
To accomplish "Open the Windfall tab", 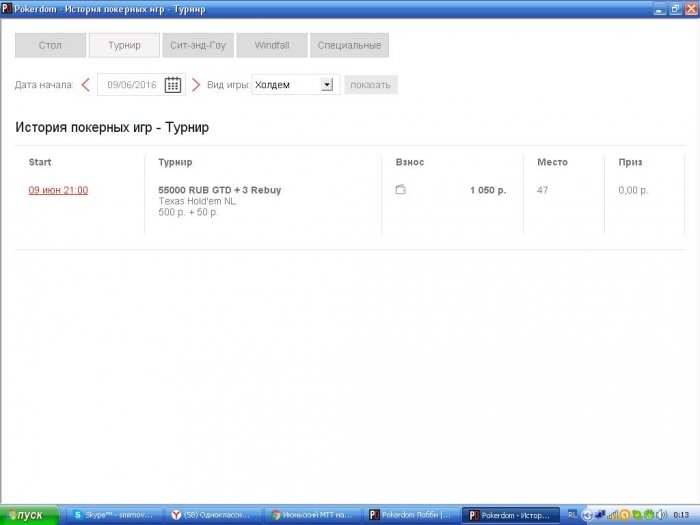I will tap(272, 45).
